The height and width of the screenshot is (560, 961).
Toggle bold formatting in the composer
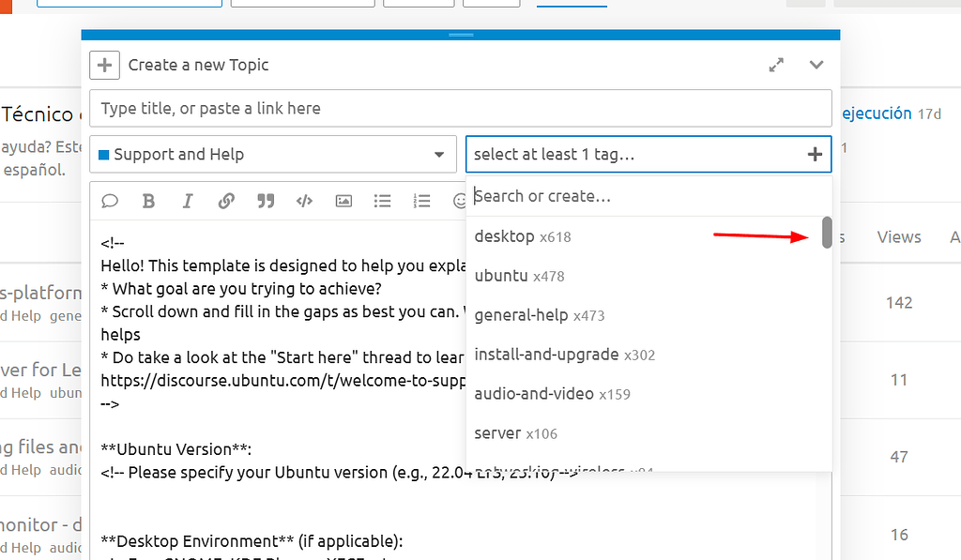pos(148,200)
